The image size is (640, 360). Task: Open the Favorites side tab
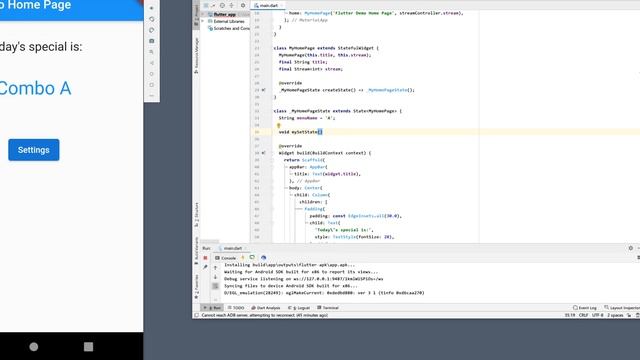196,287
